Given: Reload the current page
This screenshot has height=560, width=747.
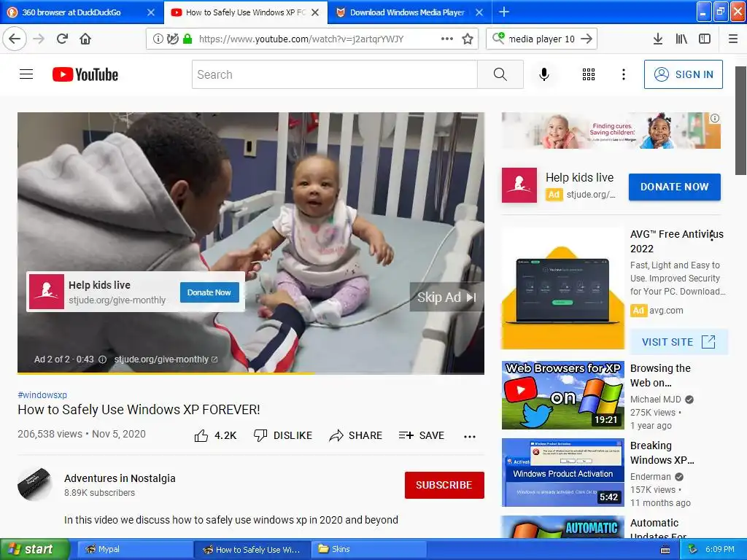Looking at the screenshot, I should (62, 39).
